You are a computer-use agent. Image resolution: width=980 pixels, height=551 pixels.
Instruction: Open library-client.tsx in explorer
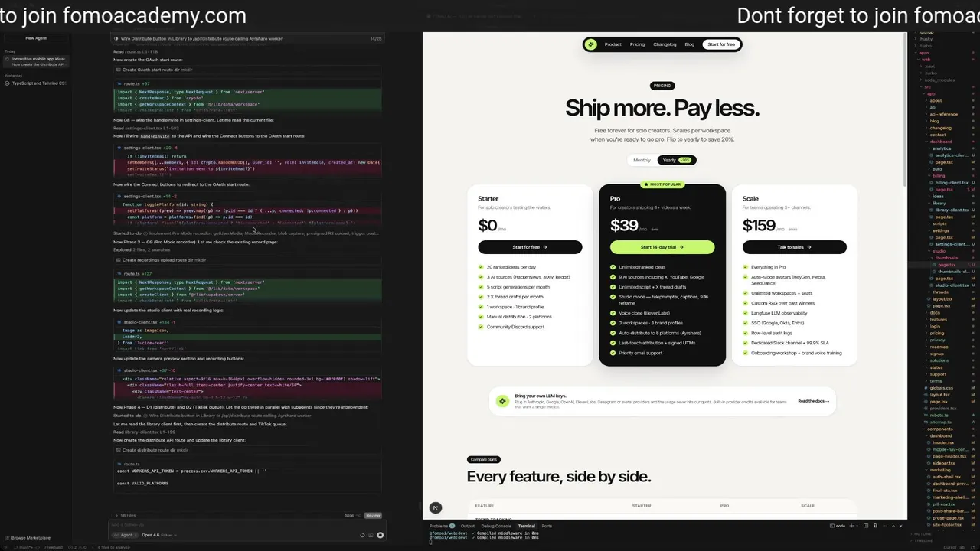tap(952, 210)
